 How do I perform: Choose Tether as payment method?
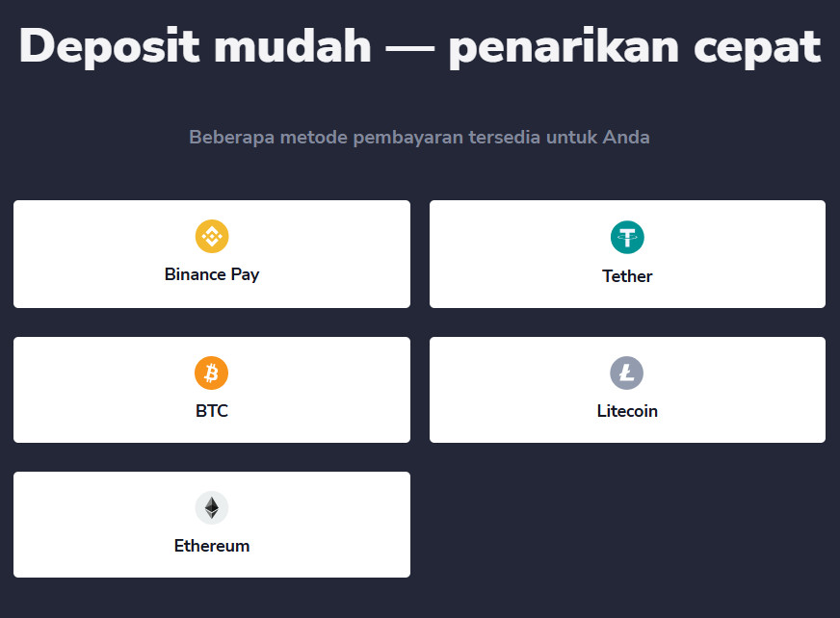(x=627, y=253)
